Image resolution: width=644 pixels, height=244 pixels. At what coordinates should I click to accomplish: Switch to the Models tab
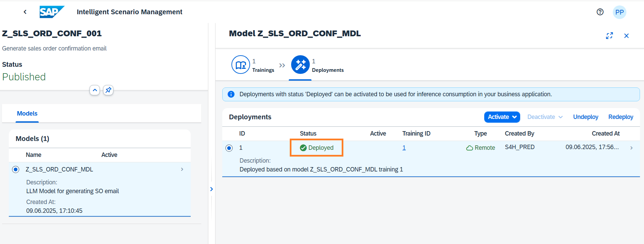point(27,114)
